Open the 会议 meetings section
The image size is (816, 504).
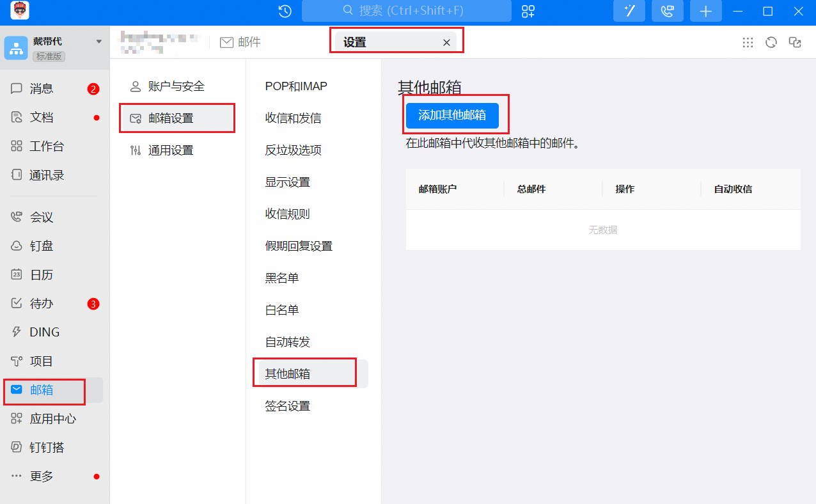[42, 216]
